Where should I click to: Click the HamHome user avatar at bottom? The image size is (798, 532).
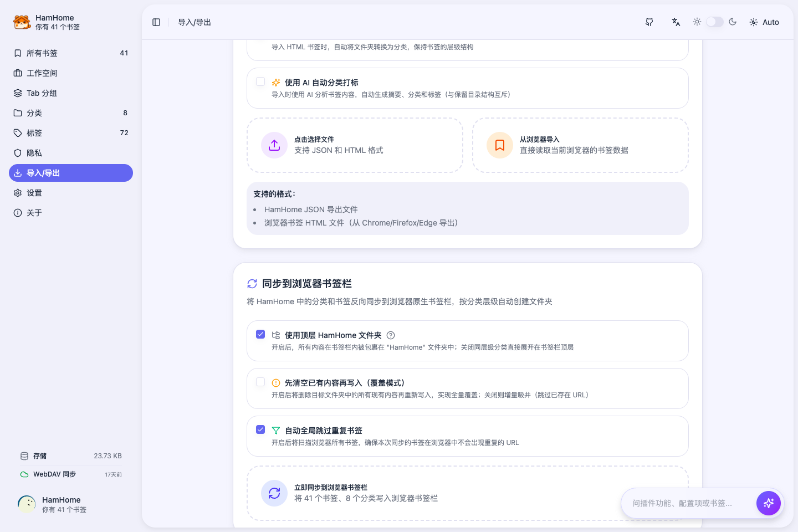(x=27, y=504)
